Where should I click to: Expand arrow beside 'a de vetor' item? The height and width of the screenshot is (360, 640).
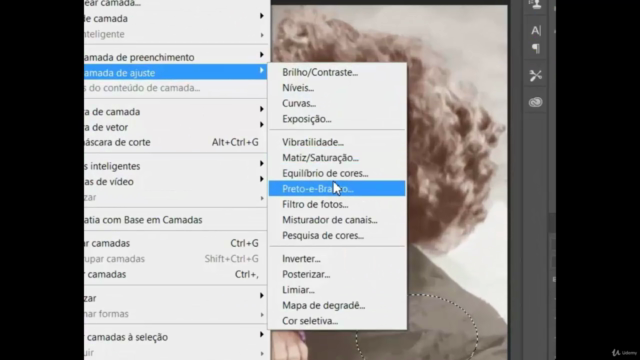click(x=262, y=124)
